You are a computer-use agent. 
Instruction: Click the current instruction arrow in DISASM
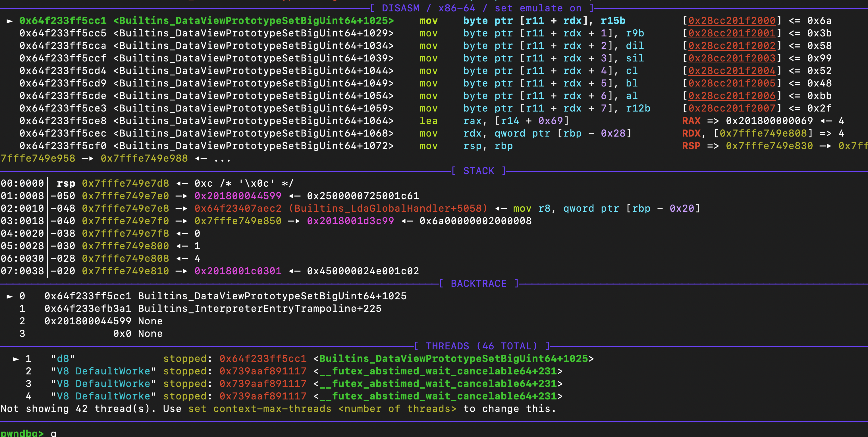[10, 21]
